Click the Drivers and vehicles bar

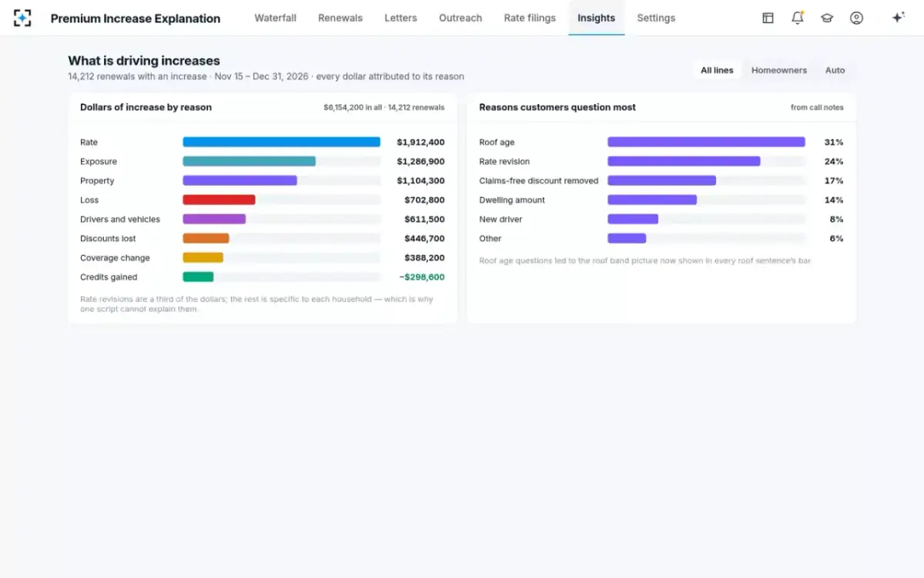214,219
